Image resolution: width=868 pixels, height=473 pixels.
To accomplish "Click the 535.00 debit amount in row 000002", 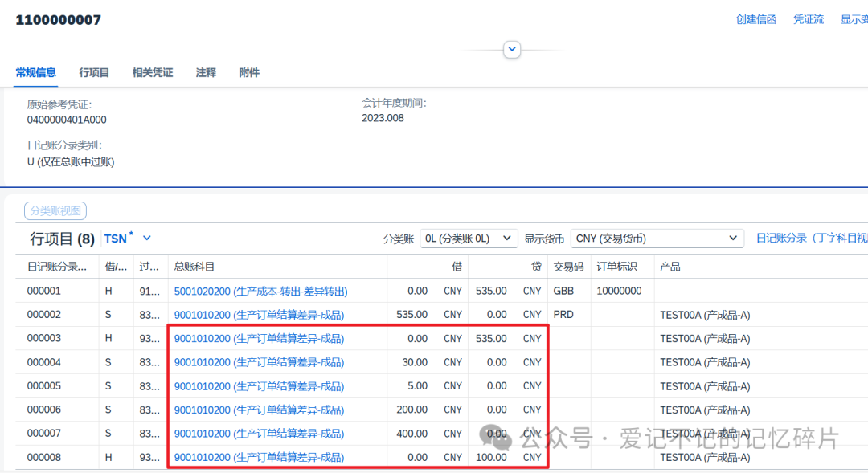I will tap(411, 315).
